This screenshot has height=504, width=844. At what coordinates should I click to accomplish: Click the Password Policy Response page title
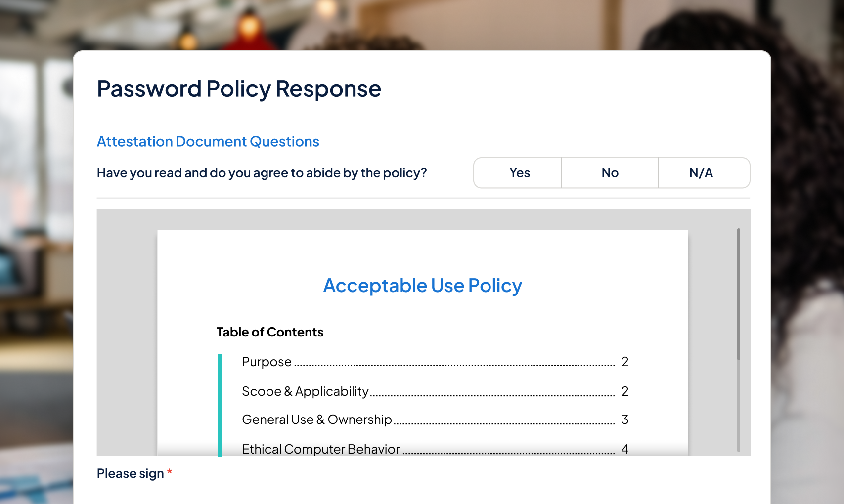(239, 89)
